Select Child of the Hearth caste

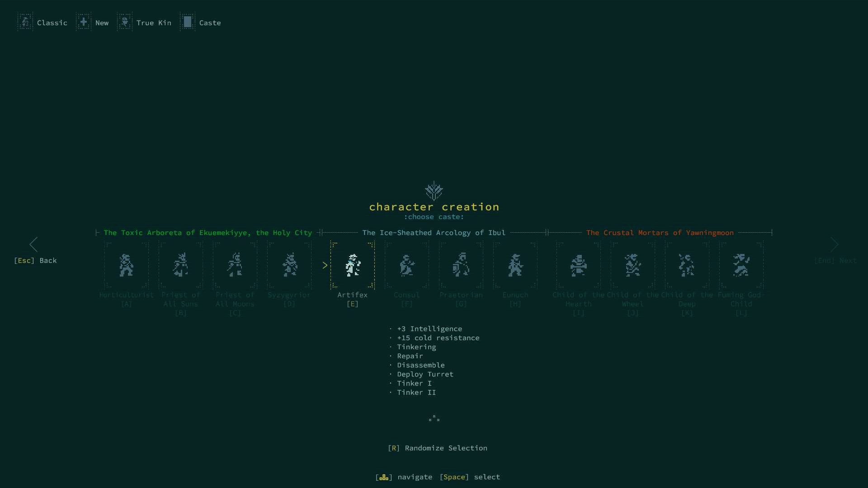(579, 265)
